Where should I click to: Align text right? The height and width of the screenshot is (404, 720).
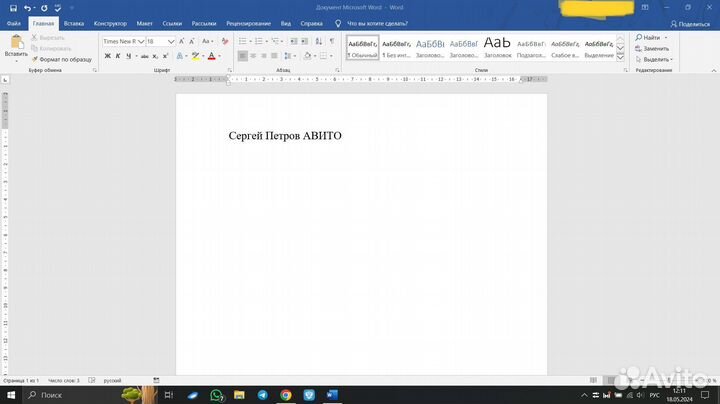[x=264, y=56]
